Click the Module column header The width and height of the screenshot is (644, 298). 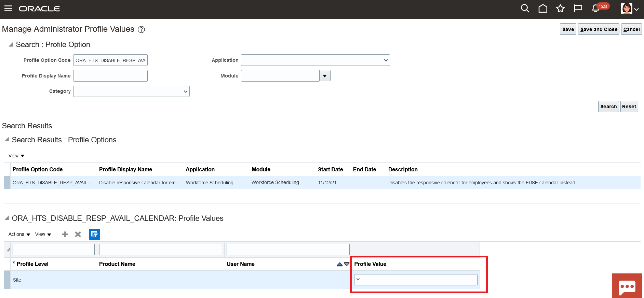pos(261,170)
